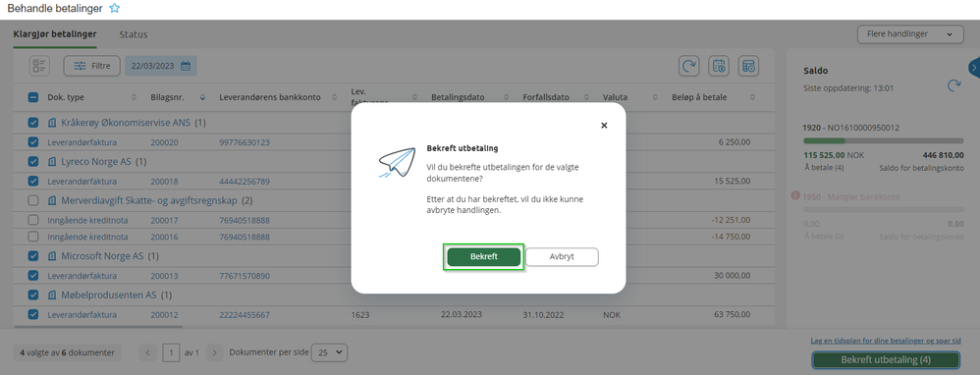Click building icon beside Kråkerøy Økonomiservise ANS
980x375 pixels.
(x=52, y=123)
